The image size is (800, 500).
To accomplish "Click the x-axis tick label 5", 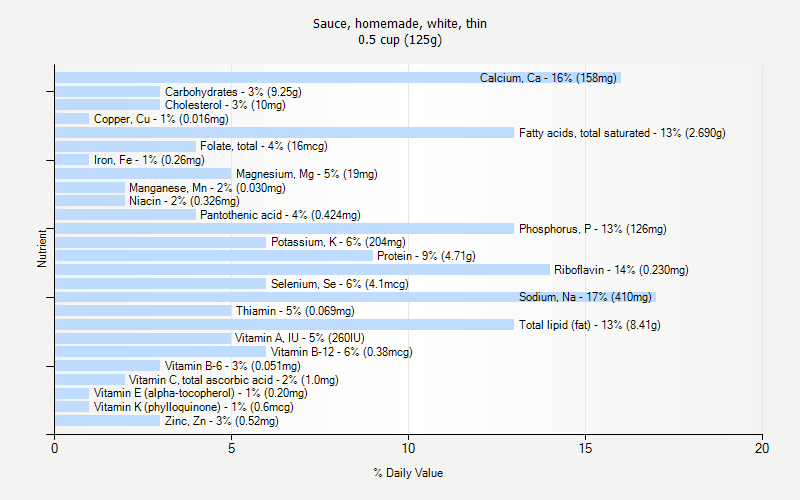I will click(x=231, y=448).
